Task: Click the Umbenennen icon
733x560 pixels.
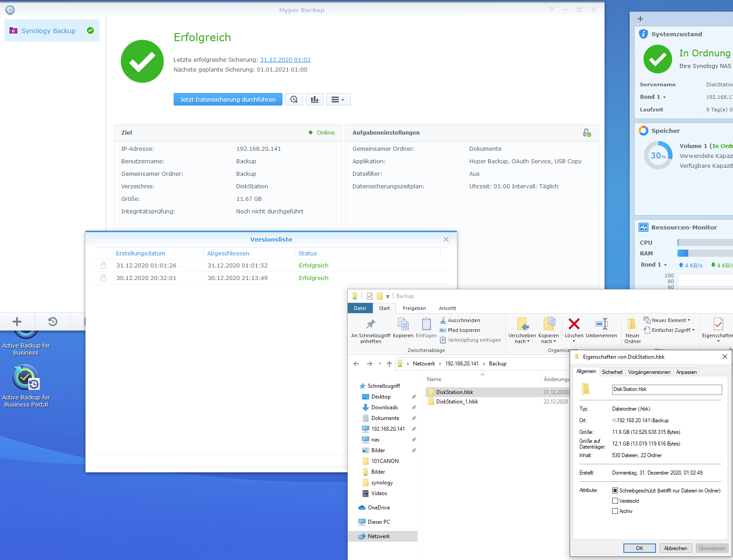Action: [x=601, y=324]
